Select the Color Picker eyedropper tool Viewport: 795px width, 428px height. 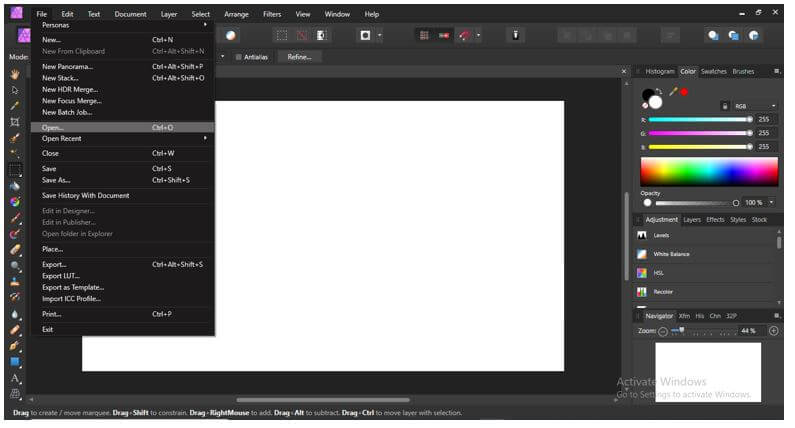[15, 106]
